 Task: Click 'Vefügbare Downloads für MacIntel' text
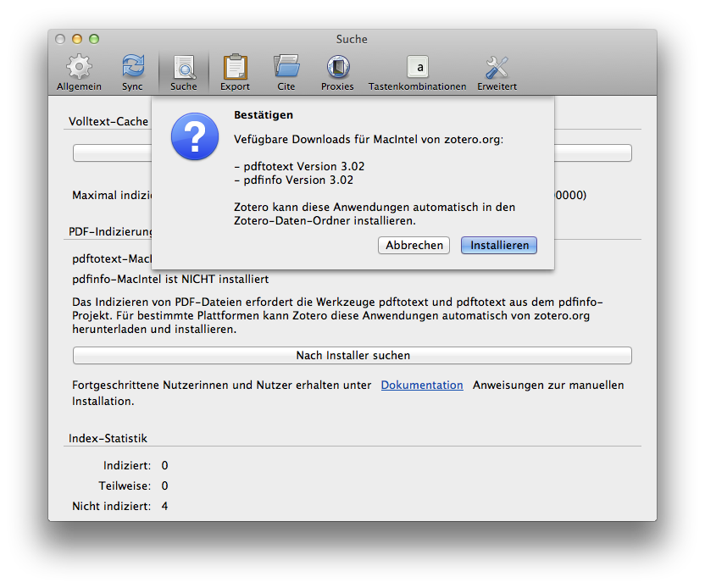[x=325, y=139]
